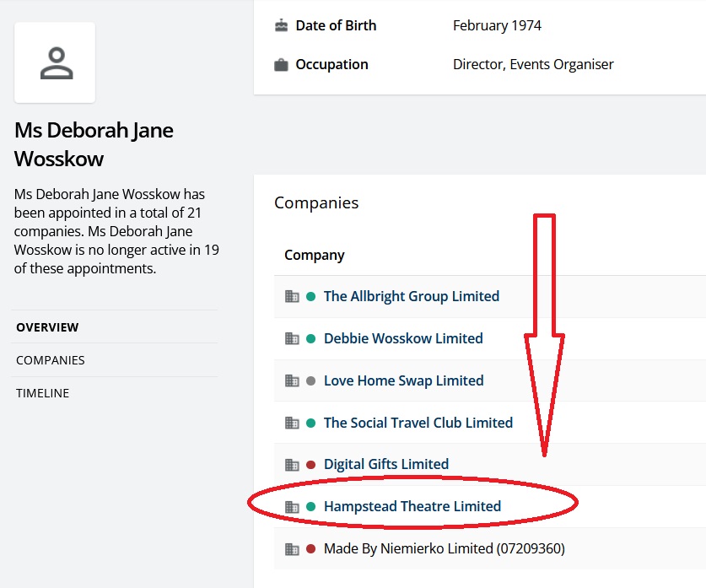Click building icon beside The Allbright Group
Screen dimensions: 706x588
tap(292, 296)
